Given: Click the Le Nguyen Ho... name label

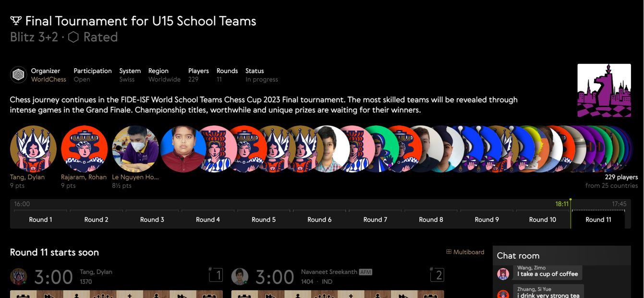Looking at the screenshot, I should point(135,177).
